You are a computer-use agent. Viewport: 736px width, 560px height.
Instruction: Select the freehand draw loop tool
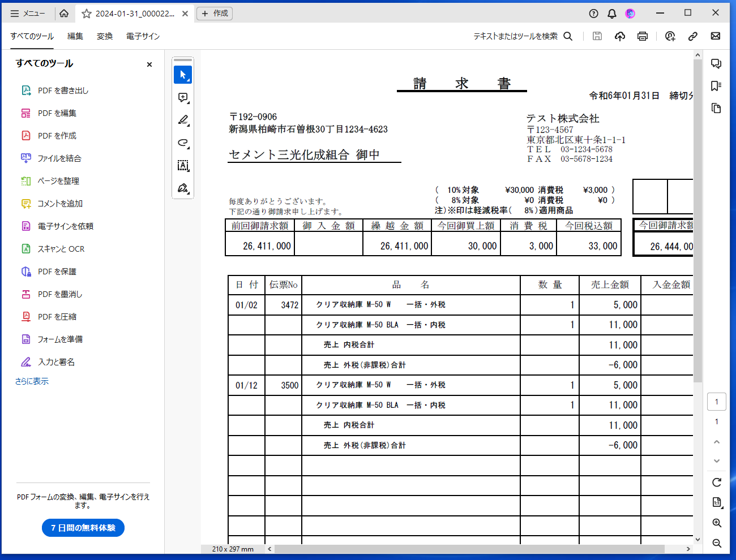[183, 143]
